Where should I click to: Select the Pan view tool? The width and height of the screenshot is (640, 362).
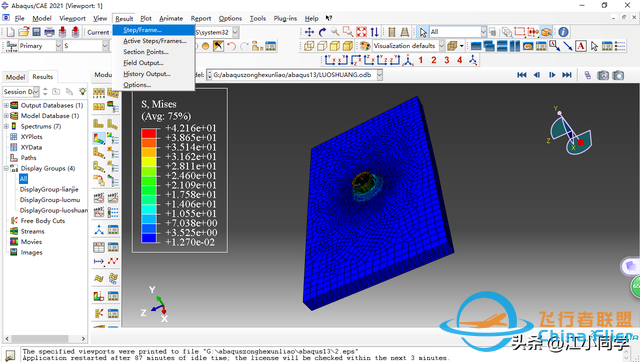[x=309, y=32]
